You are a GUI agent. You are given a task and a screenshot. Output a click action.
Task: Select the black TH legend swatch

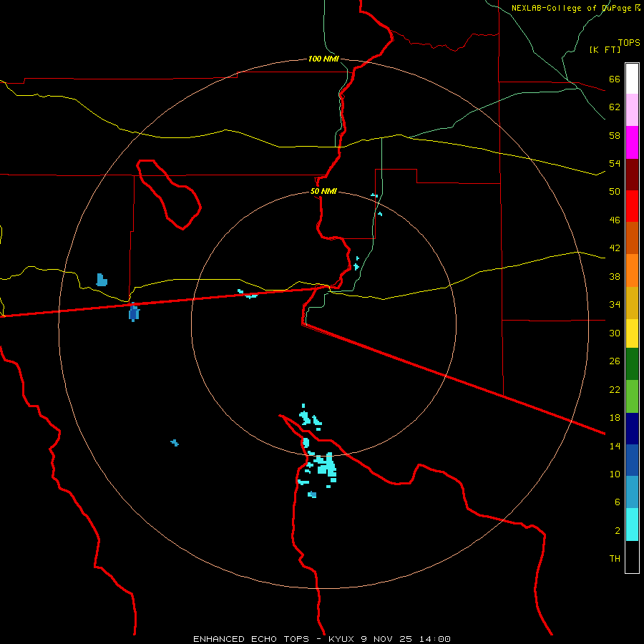(632, 557)
